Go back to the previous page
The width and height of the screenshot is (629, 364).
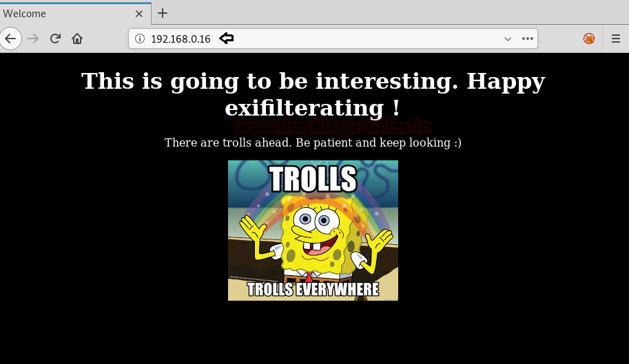point(10,39)
